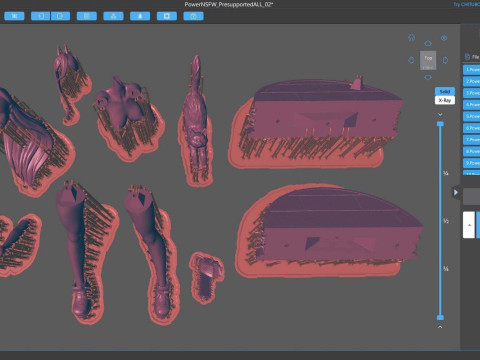Select file entry 3.Power in the list
480x360 pixels.
coord(471,93)
